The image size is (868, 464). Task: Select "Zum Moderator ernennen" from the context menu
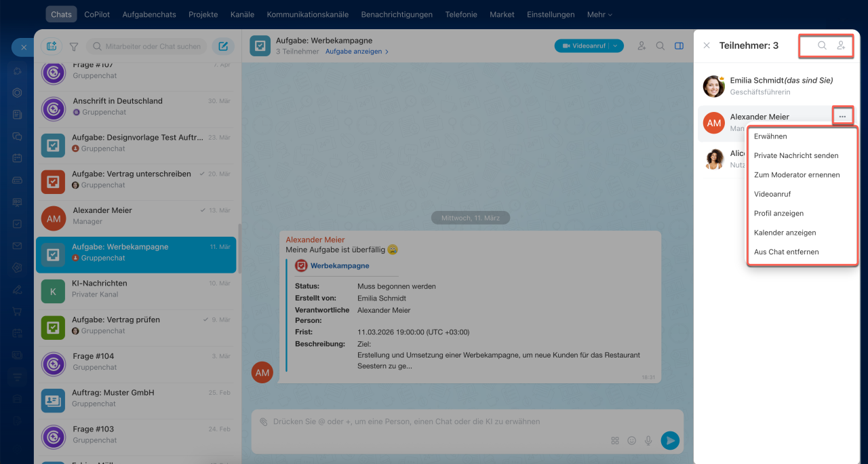point(797,175)
